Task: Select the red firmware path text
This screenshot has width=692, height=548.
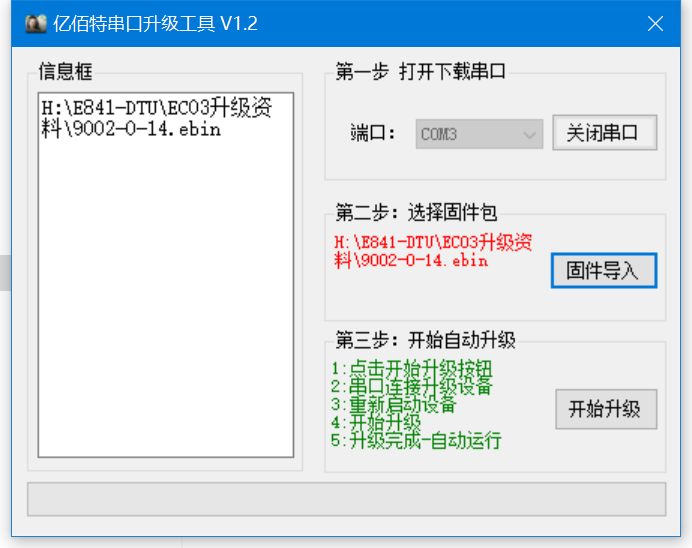Action: click(433, 251)
